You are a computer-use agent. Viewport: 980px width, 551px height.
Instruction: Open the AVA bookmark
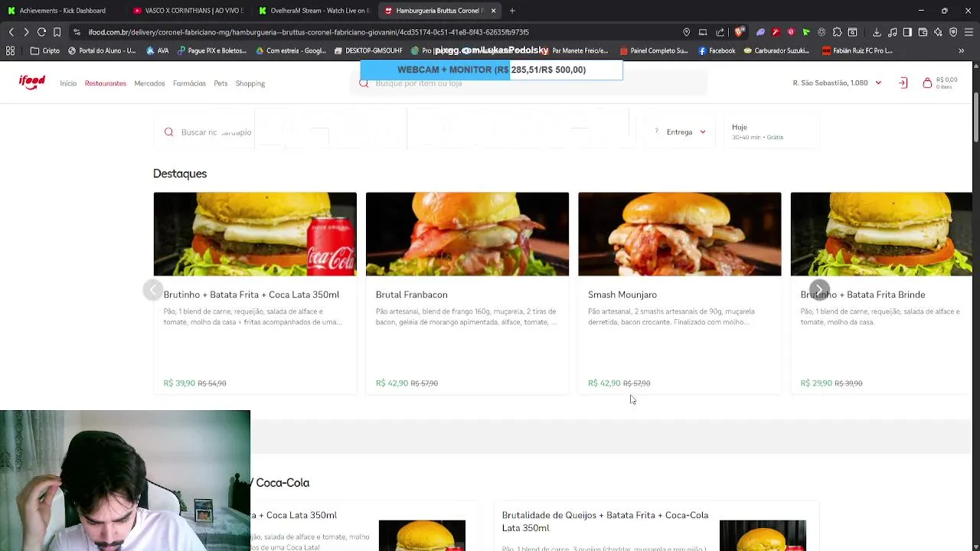point(158,51)
